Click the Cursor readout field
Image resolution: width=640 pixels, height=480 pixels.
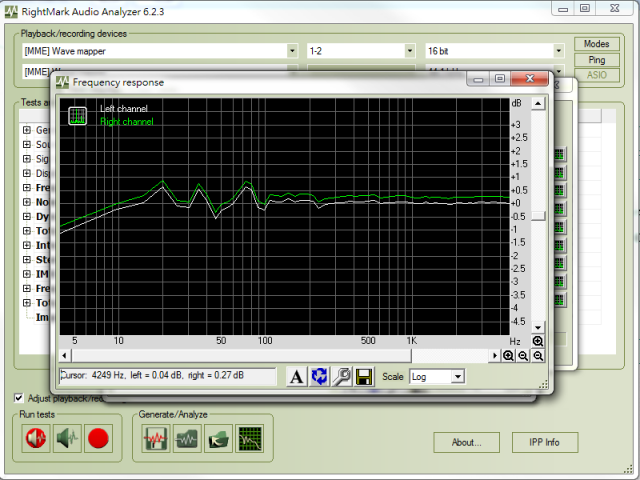[x=168, y=376]
